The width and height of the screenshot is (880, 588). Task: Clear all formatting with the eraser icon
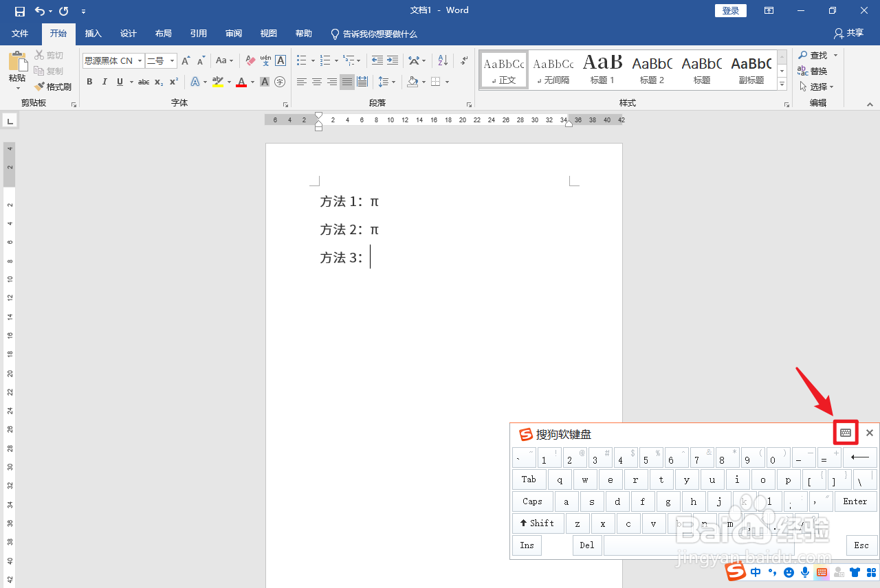click(x=250, y=60)
